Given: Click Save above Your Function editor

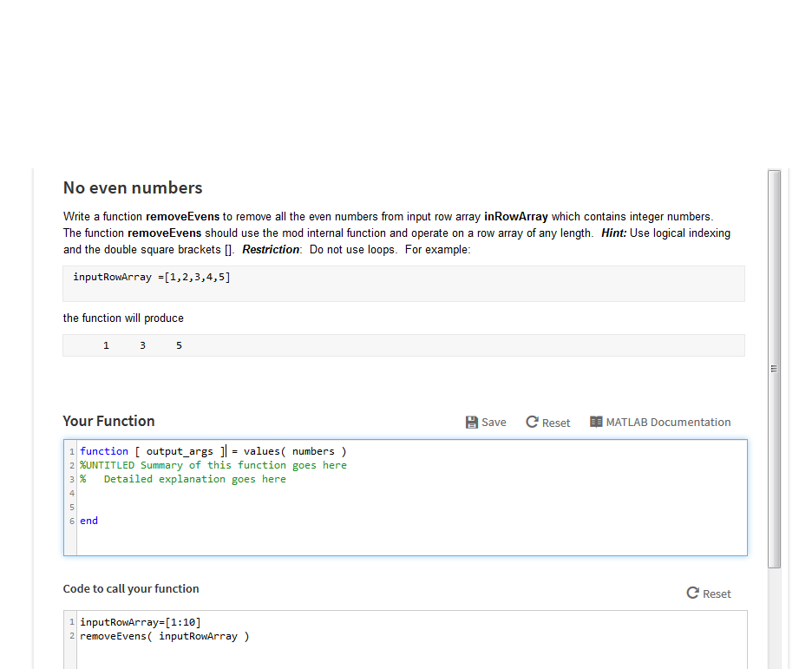Looking at the screenshot, I should point(486,423).
